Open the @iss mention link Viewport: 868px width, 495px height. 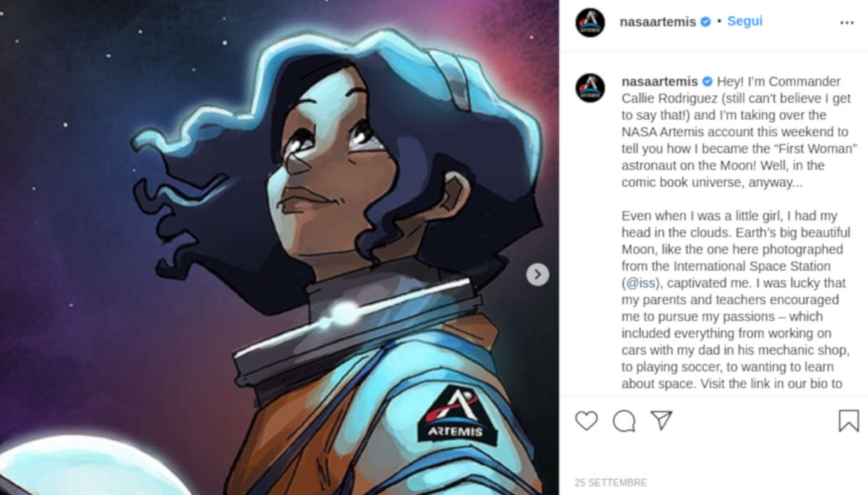tap(641, 283)
